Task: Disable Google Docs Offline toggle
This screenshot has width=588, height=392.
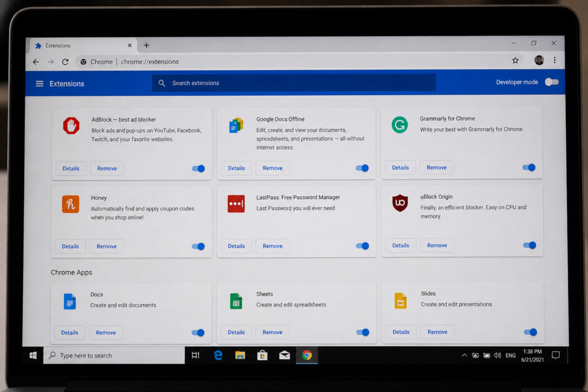Action: pos(362,168)
